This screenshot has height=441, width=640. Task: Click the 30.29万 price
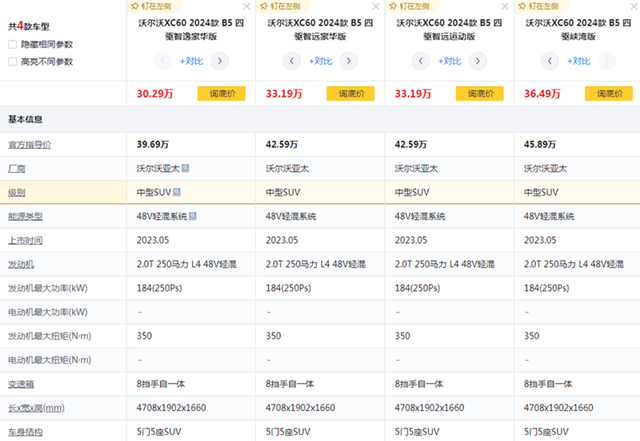tap(155, 94)
